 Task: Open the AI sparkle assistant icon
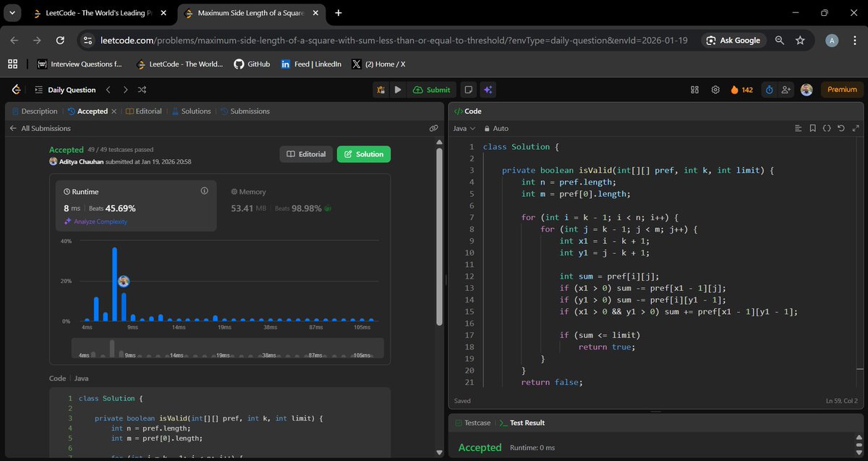pyautogui.click(x=488, y=90)
